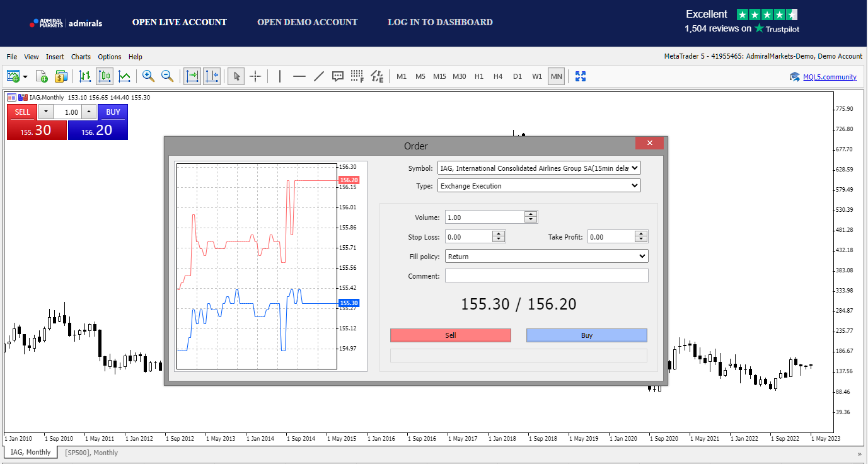Open the Charts menu
The width and height of the screenshot is (868, 464).
[81, 57]
